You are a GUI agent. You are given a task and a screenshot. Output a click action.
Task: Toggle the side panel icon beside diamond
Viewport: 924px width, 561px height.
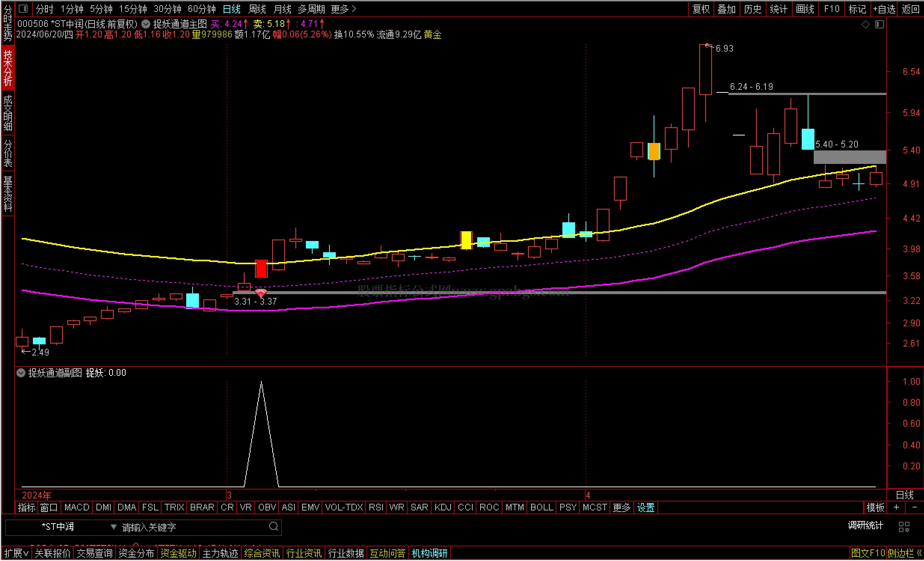[x=880, y=24]
